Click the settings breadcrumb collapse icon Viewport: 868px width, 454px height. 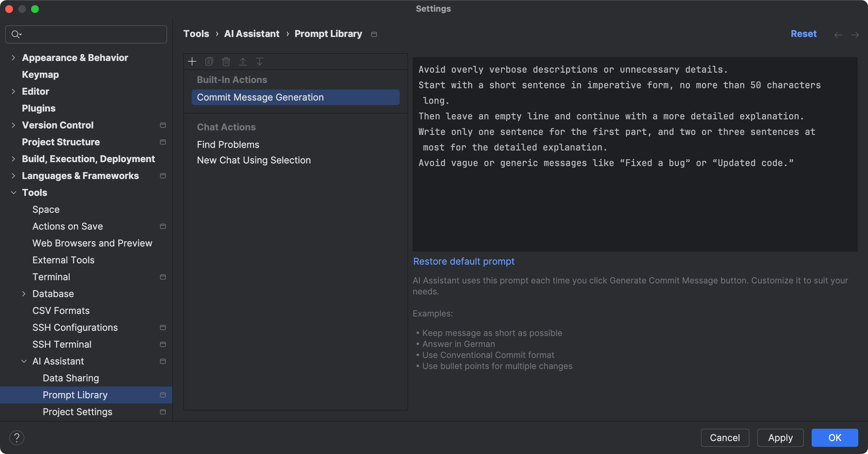tap(374, 33)
